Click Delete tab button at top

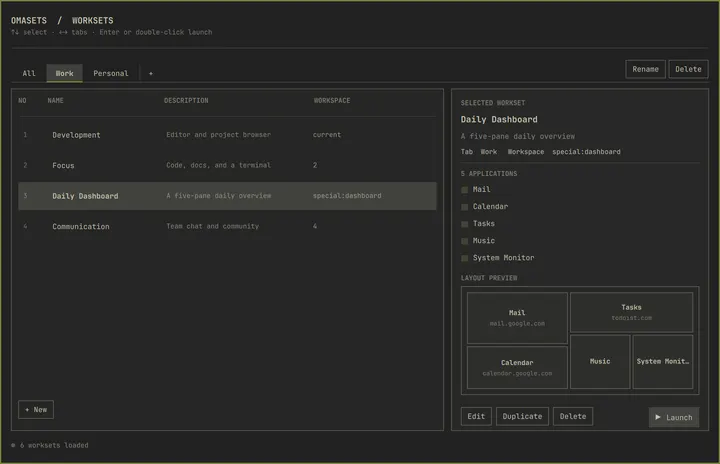point(688,69)
